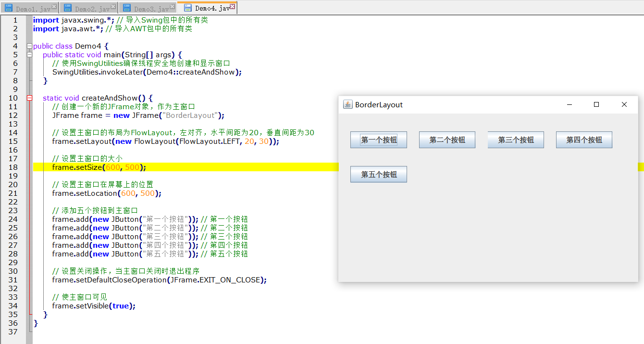Minimize the BorderLayout window

click(569, 104)
